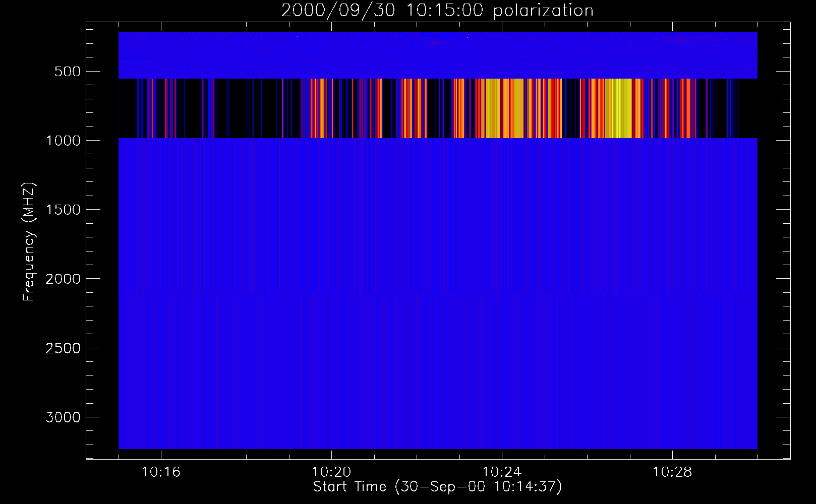Select the '2000' frequency axis label
The height and width of the screenshot is (504, 816).
click(x=63, y=279)
